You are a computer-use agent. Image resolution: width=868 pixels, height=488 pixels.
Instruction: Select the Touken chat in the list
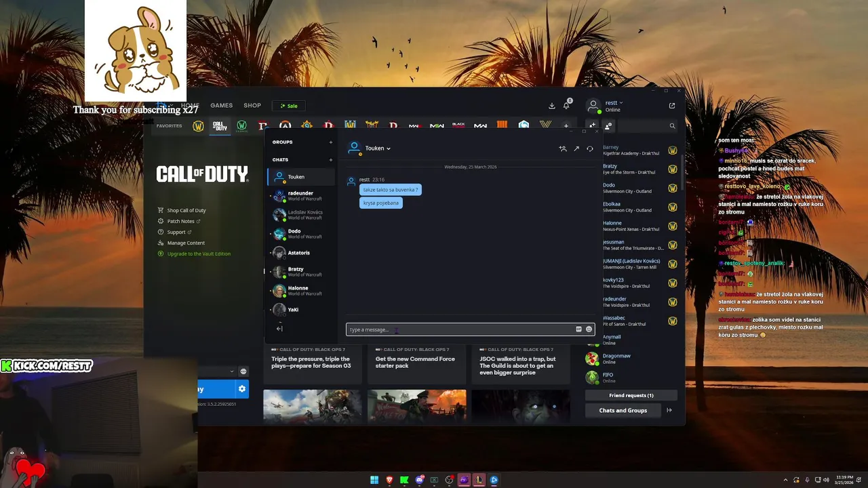coord(302,177)
